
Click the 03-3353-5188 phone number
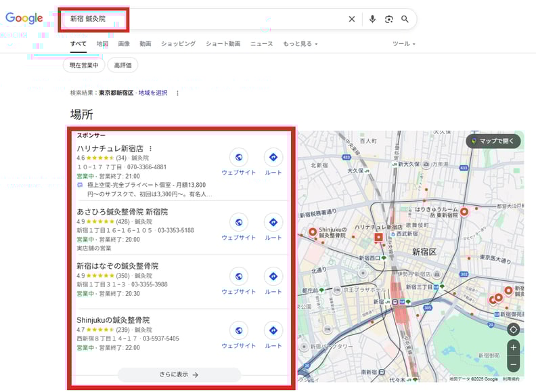(x=176, y=230)
